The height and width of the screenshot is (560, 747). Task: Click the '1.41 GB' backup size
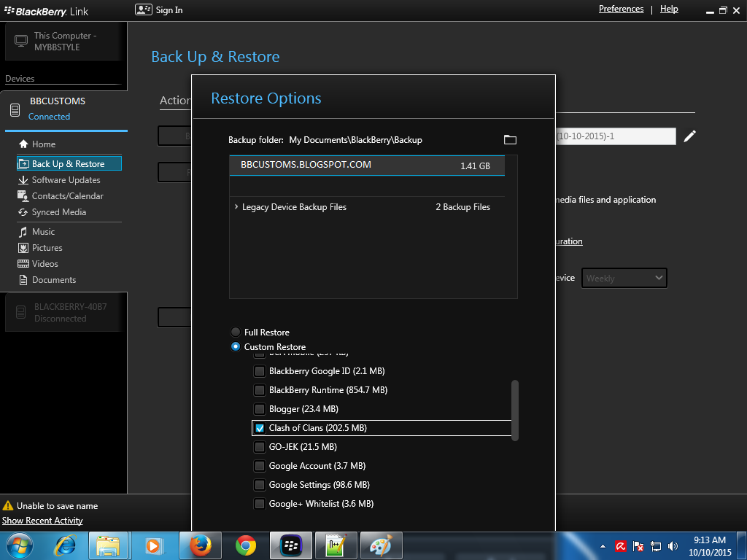tap(475, 166)
